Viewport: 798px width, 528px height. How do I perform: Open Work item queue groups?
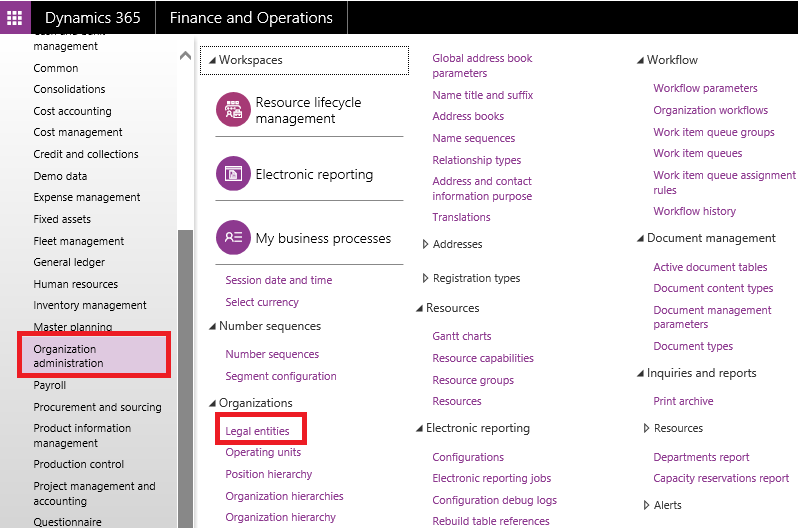click(714, 132)
